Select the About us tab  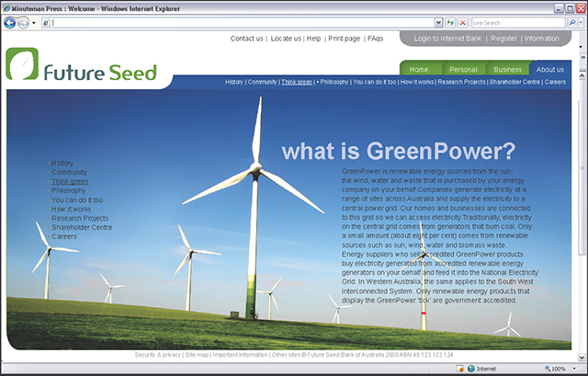coord(550,70)
